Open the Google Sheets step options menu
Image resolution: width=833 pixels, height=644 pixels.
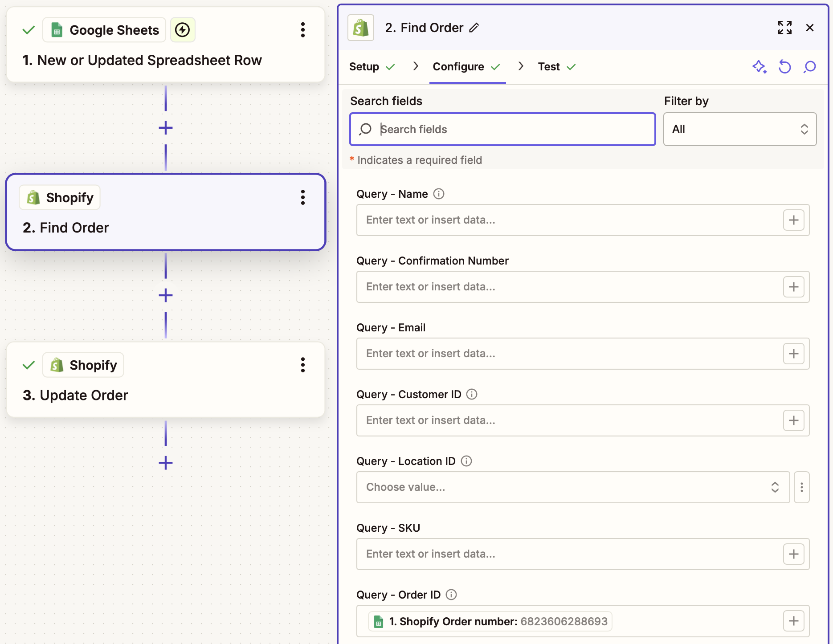pos(303,30)
